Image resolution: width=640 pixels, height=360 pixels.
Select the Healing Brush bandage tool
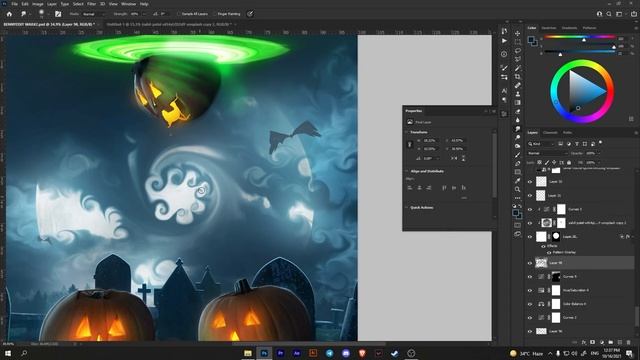[x=518, y=85]
